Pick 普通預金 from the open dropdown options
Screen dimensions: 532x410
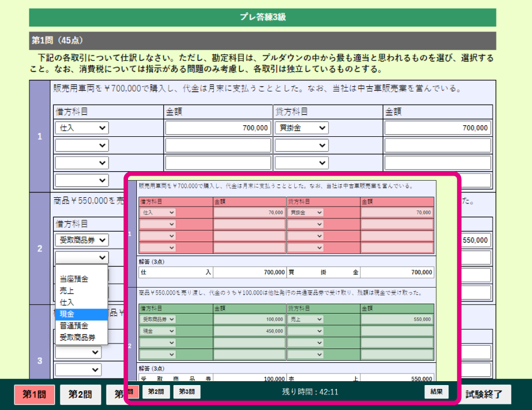pyautogui.click(x=81, y=326)
